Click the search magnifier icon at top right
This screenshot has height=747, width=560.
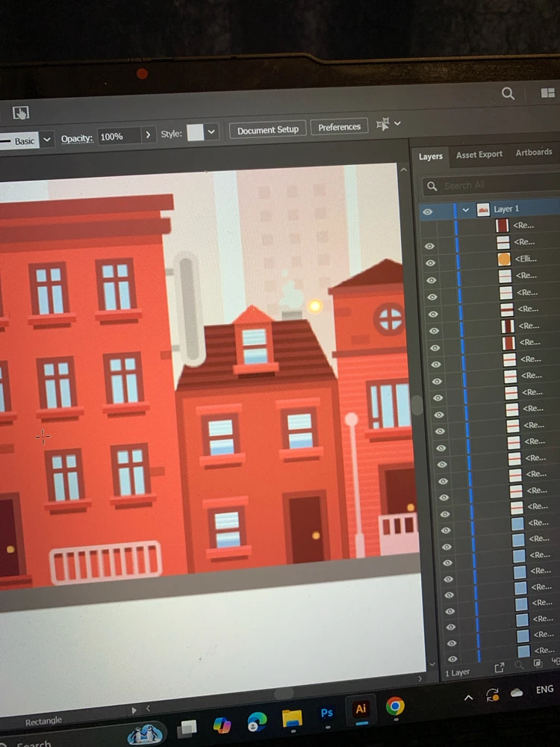click(x=508, y=93)
